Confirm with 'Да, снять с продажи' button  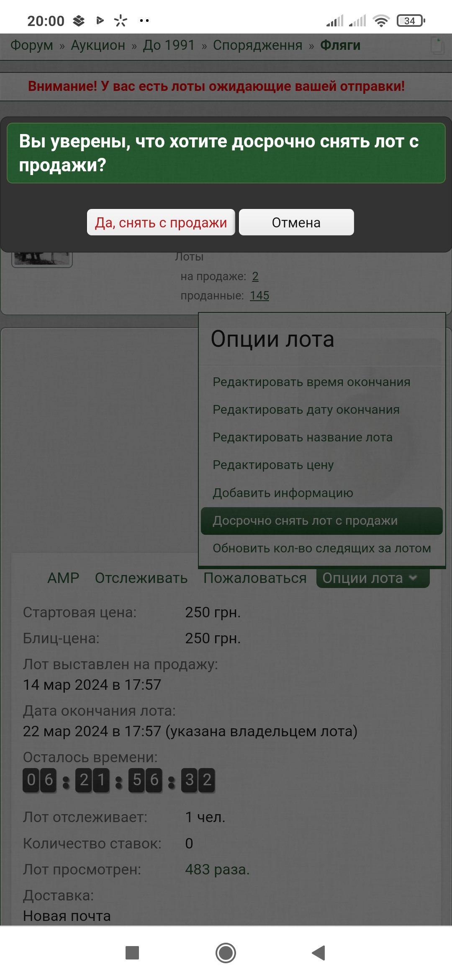pos(161,222)
